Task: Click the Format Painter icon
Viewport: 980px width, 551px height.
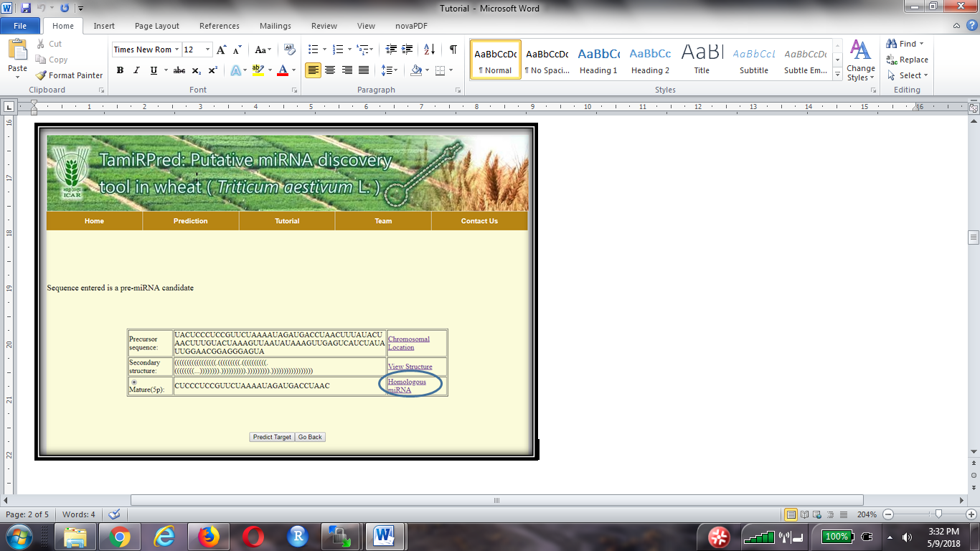Action: point(42,75)
